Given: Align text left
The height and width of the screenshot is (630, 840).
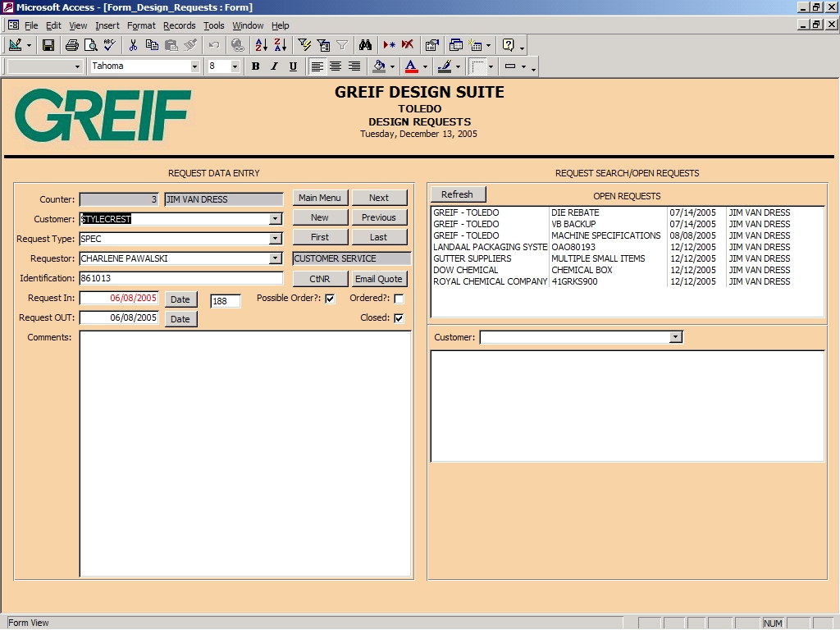Looking at the screenshot, I should (317, 66).
